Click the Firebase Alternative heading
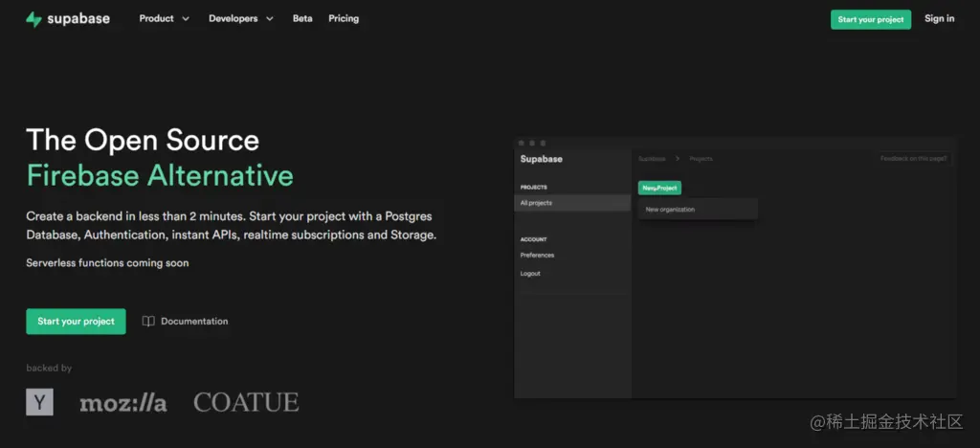980x448 pixels. pos(160,175)
